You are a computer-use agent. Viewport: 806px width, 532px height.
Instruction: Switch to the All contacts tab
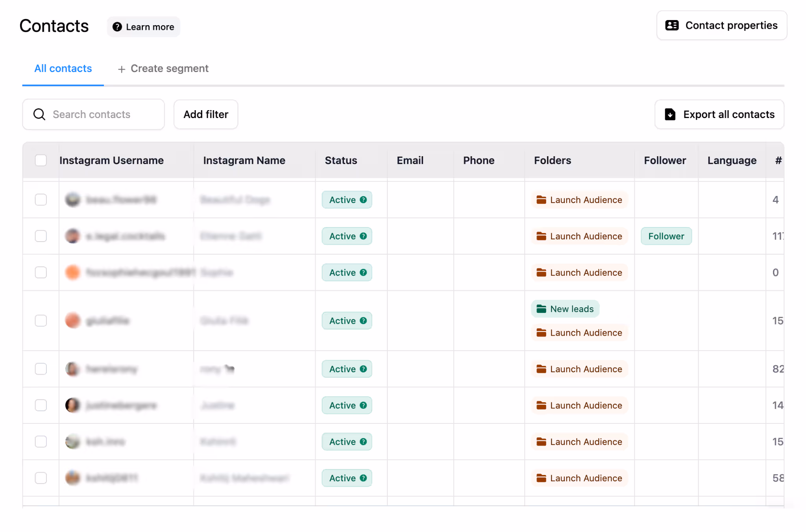(x=63, y=68)
